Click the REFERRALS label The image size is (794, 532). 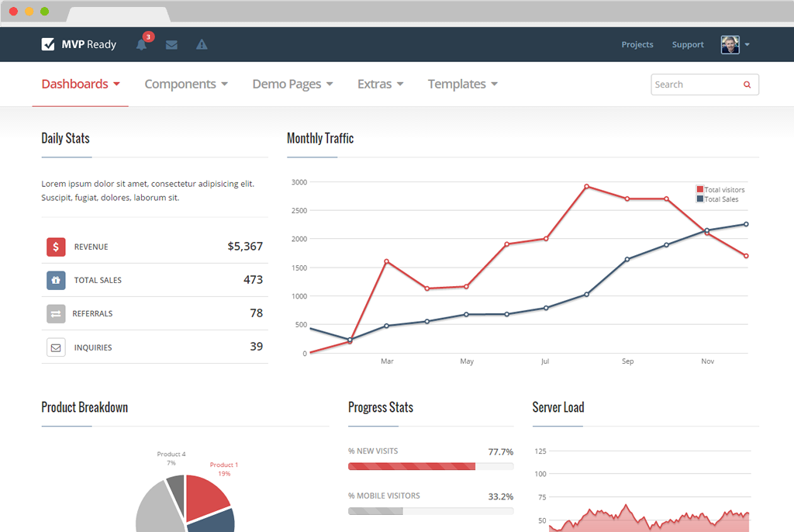pyautogui.click(x=92, y=313)
